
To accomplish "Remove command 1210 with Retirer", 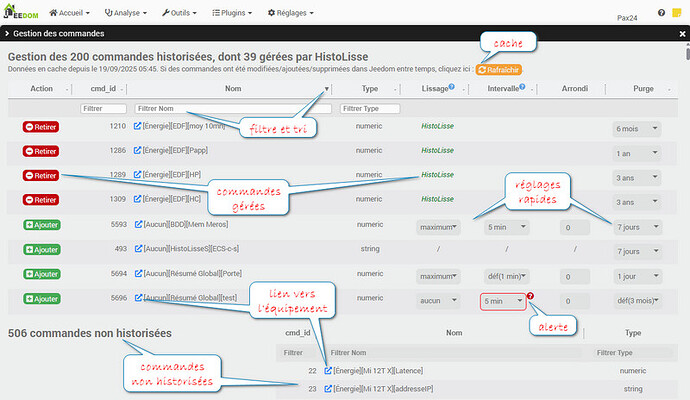I will pos(41,127).
